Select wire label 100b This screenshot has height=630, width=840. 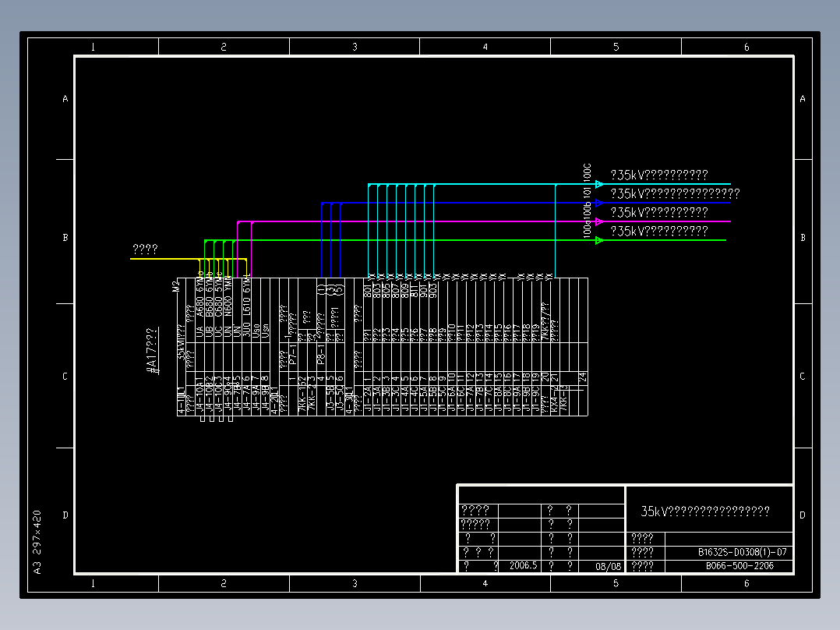tap(588, 210)
